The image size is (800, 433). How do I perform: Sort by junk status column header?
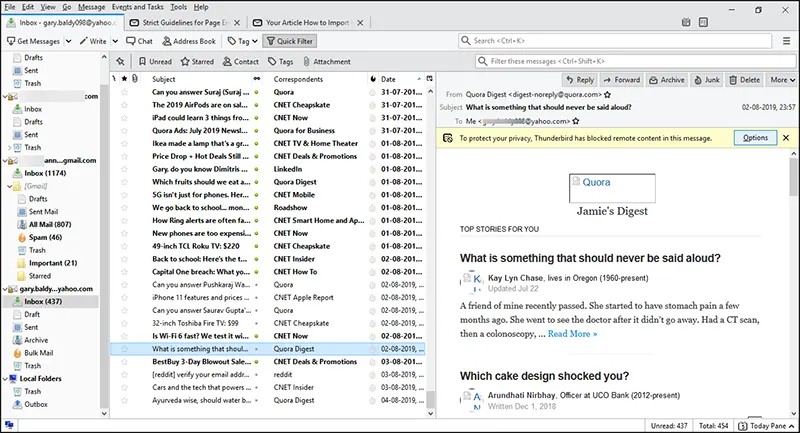coord(373,79)
